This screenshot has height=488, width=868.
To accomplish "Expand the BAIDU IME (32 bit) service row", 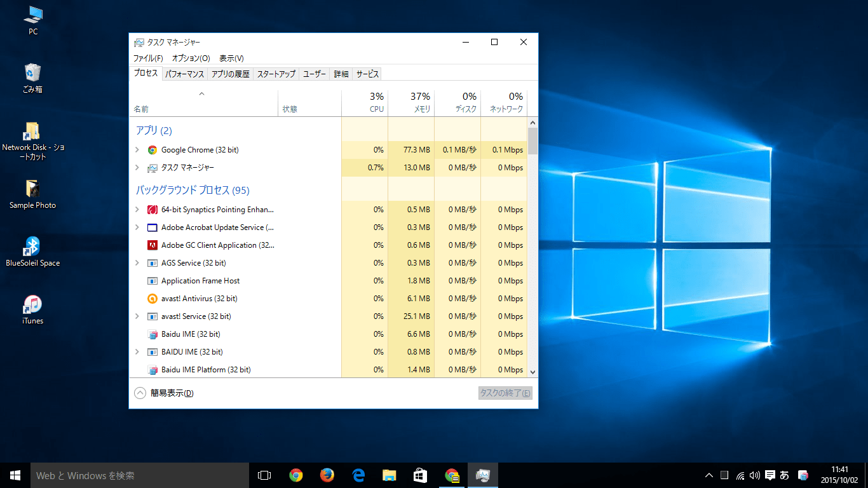I will coord(137,352).
